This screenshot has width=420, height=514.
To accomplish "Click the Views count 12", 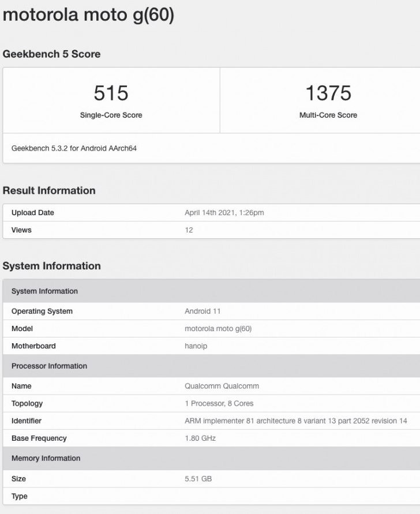I will [189, 230].
